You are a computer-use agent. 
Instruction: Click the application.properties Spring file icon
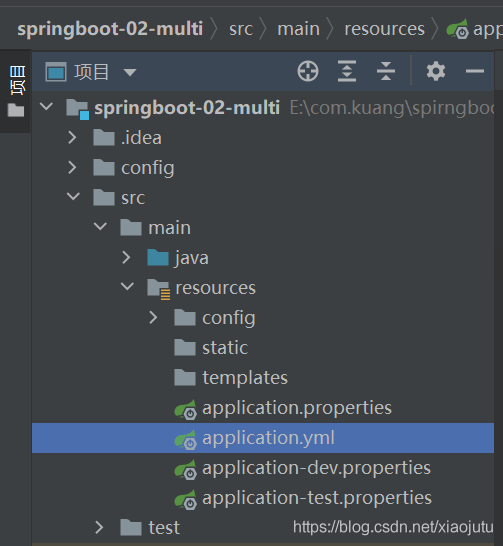click(186, 409)
